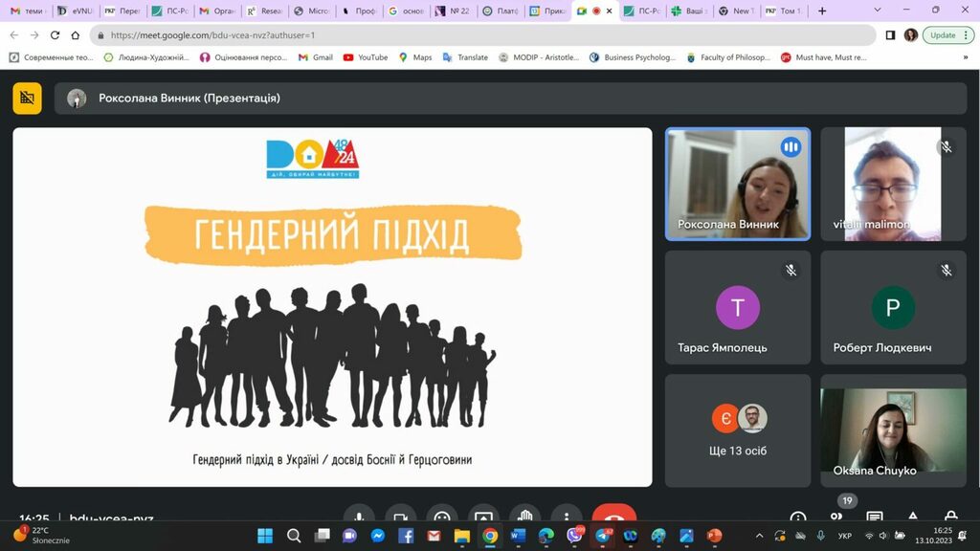Open the Translate bookmark
Viewport: 980px width, 551px height.
pos(465,57)
